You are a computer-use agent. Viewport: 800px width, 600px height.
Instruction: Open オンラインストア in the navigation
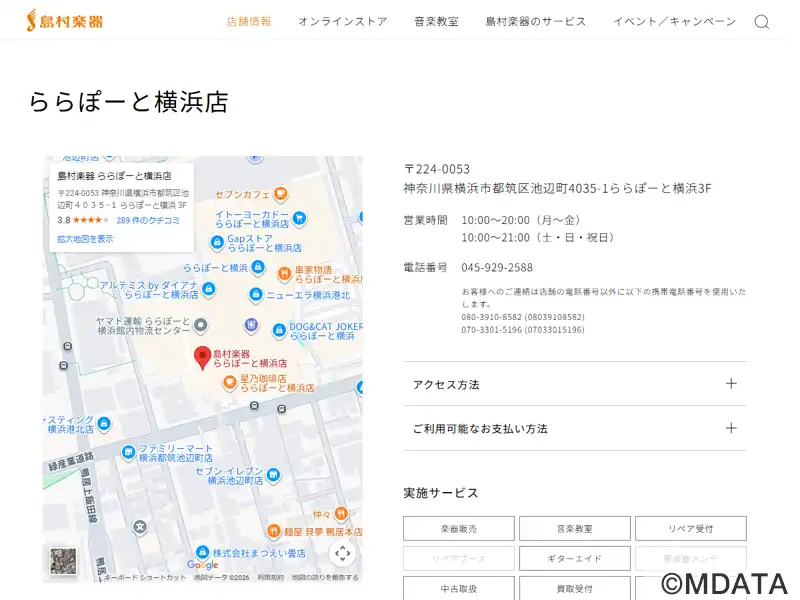coord(342,21)
